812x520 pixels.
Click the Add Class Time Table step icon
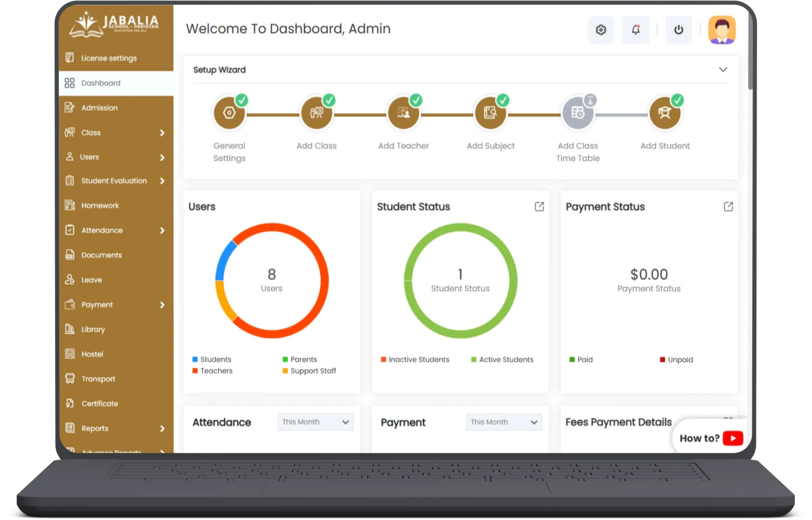tap(578, 113)
